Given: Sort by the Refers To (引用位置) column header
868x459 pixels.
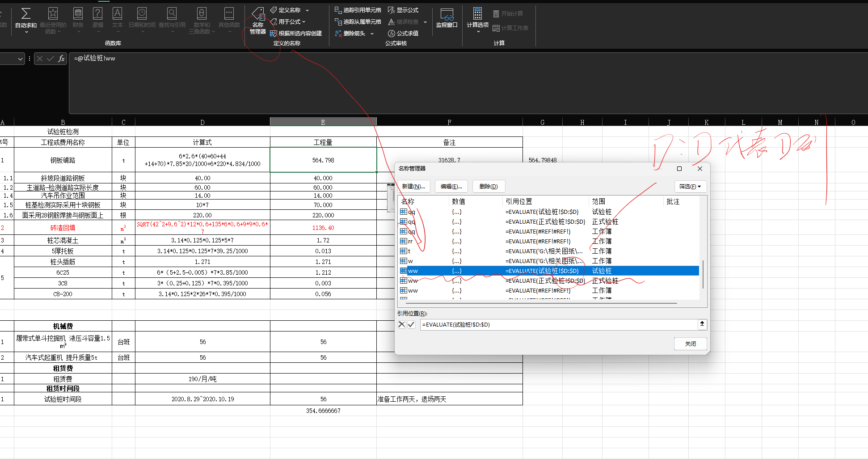Looking at the screenshot, I should 546,202.
